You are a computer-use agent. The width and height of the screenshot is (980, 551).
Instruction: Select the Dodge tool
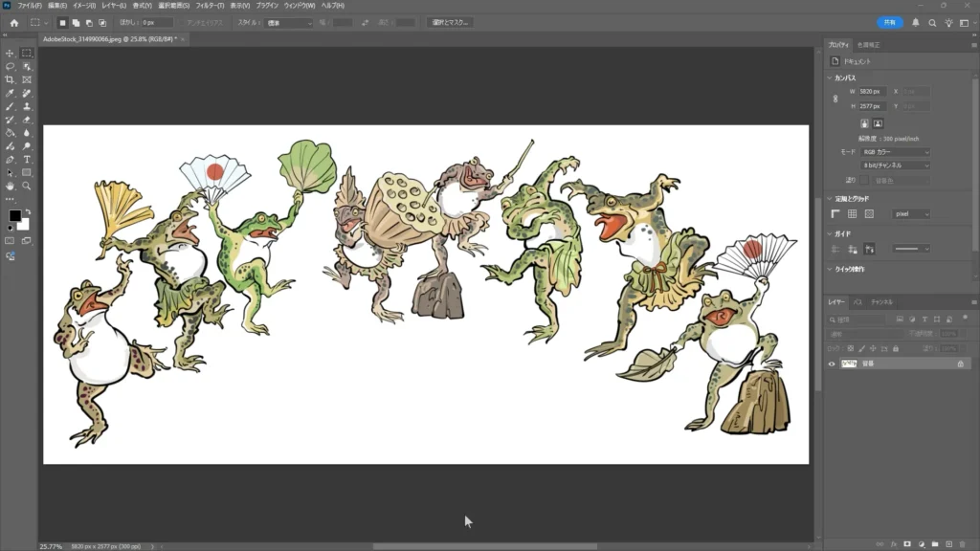click(27, 146)
